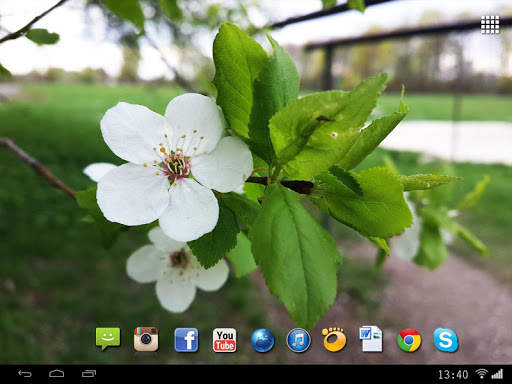
Task: Open the Skype app
Action: point(446,340)
